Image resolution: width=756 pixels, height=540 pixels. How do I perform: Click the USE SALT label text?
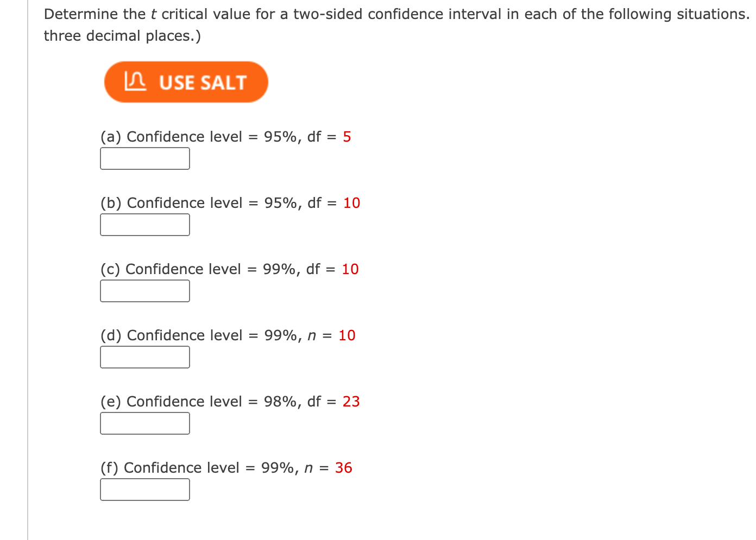pos(202,82)
